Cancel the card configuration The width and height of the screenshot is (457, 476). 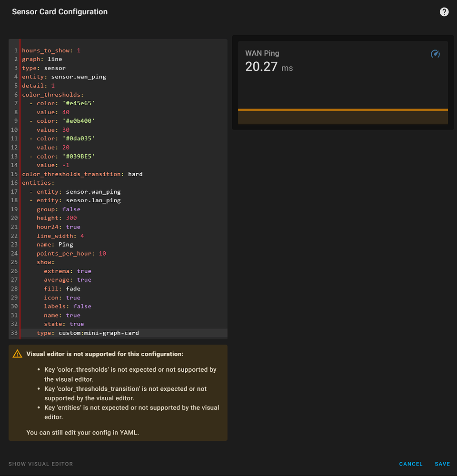pos(411,464)
